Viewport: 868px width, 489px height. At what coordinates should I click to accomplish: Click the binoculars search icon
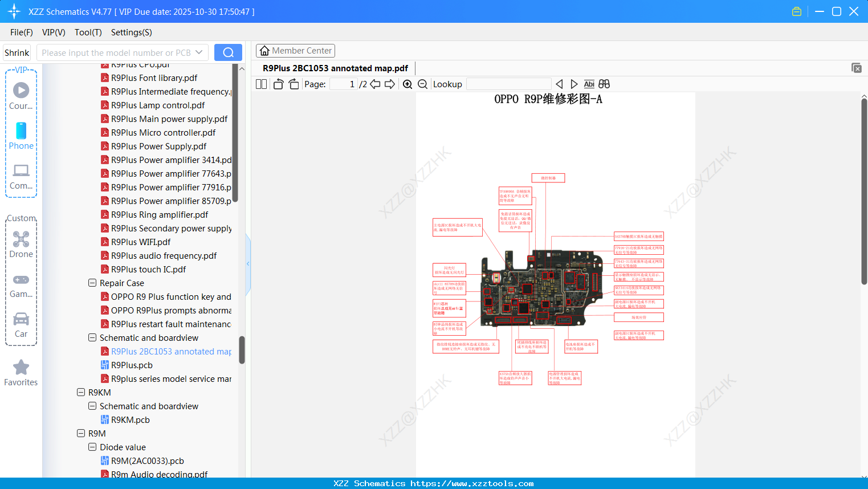pyautogui.click(x=604, y=84)
